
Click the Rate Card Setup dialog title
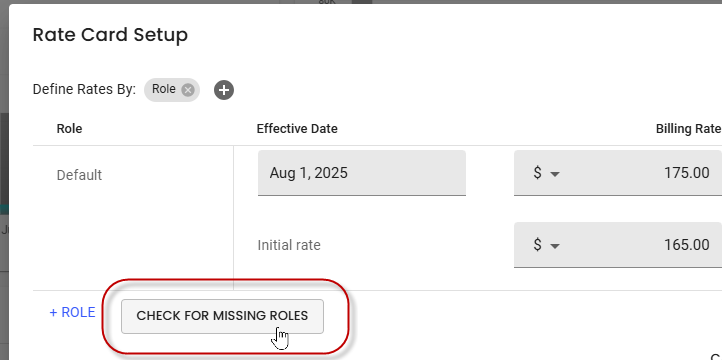pos(110,35)
